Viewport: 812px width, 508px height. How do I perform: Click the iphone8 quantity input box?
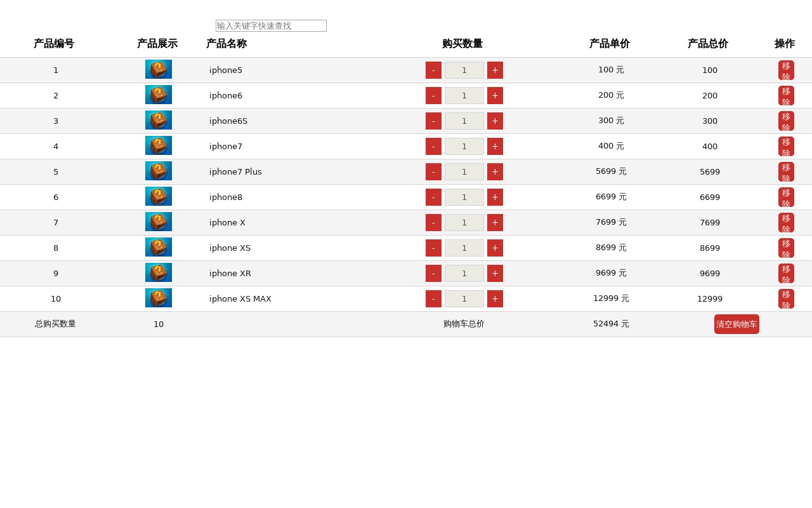pyautogui.click(x=464, y=197)
